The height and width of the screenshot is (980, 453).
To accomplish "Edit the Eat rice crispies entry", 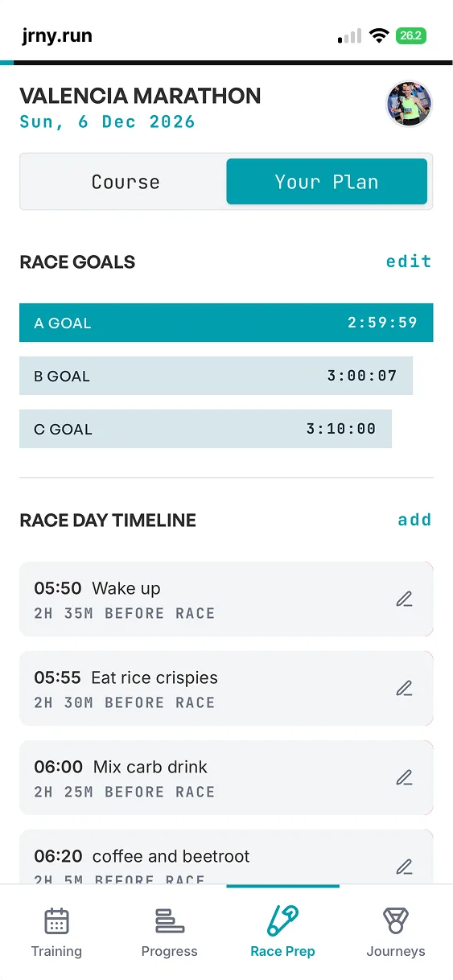I will click(404, 689).
